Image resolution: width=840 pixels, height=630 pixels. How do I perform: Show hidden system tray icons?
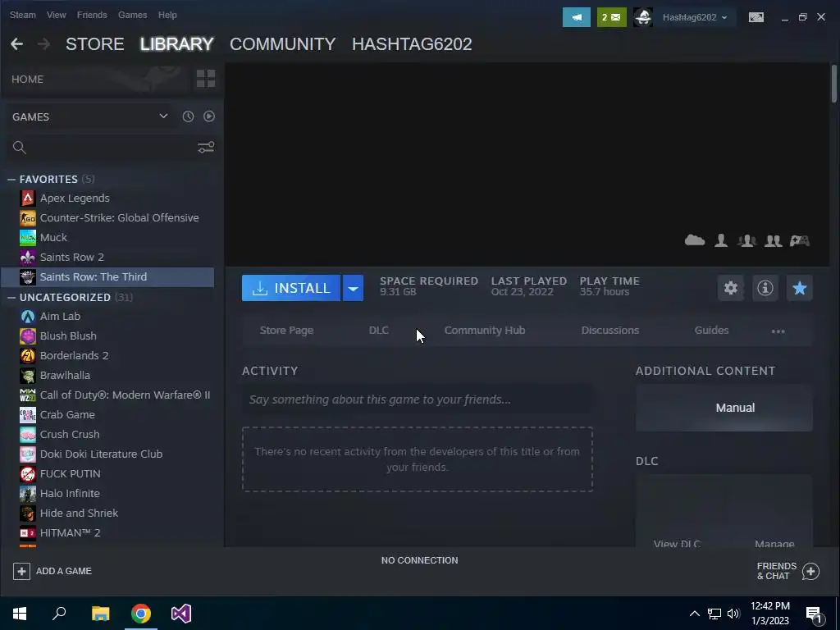pos(694,614)
